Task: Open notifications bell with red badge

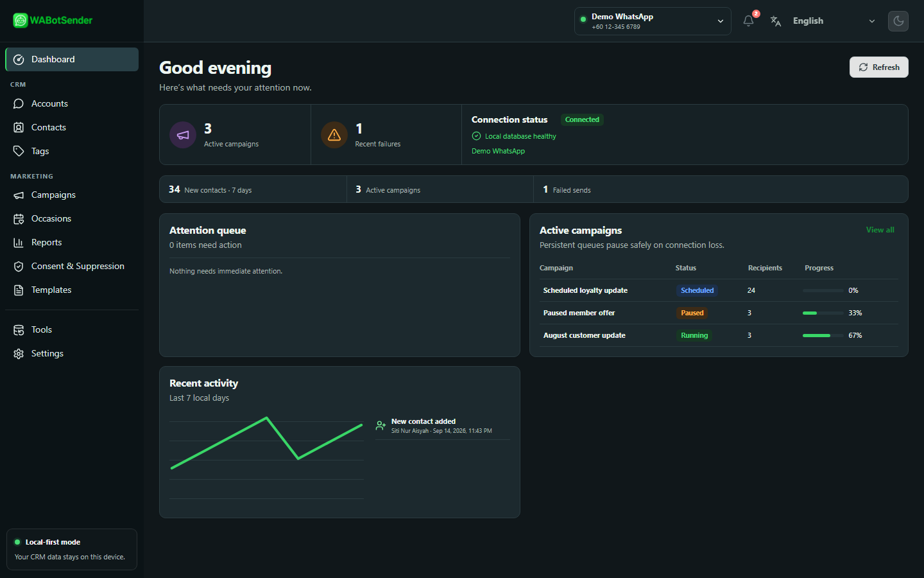Action: pyautogui.click(x=749, y=21)
